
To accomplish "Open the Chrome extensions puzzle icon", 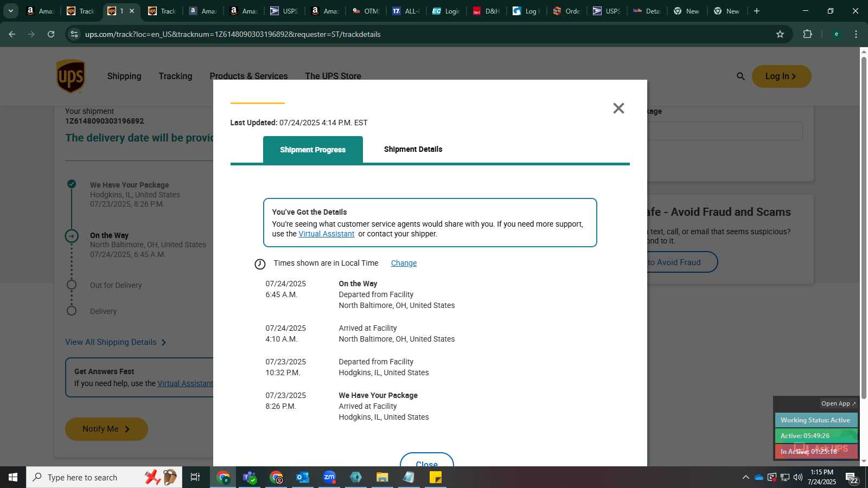I will 807,34.
